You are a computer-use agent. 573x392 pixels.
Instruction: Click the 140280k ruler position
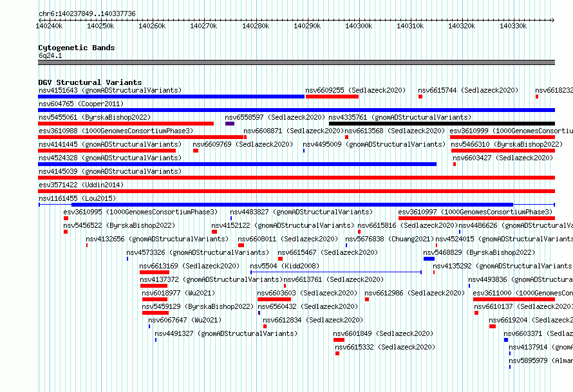tap(256, 26)
